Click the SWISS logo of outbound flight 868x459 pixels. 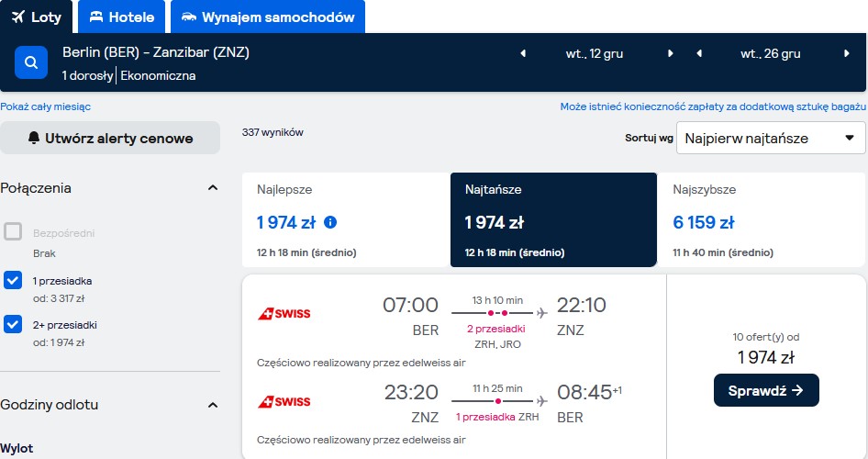tap(284, 313)
